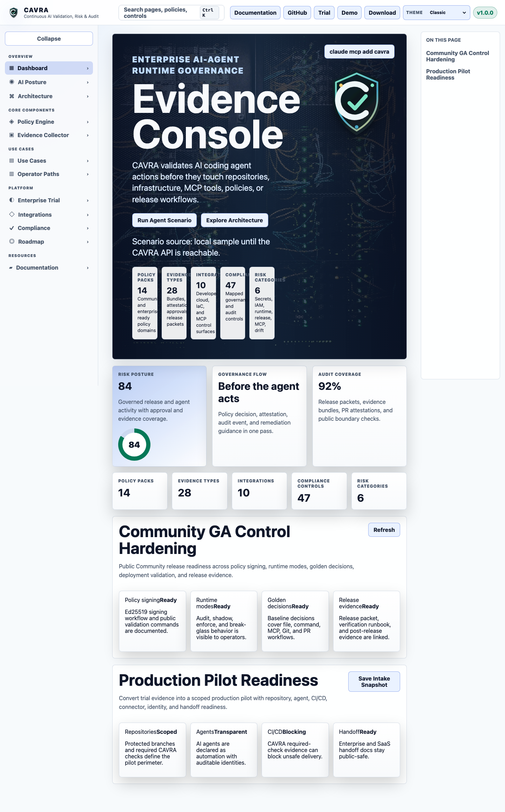Viewport: 505px width, 812px height.
Task: Click the v1.0.0 version badge
Action: [x=485, y=13]
